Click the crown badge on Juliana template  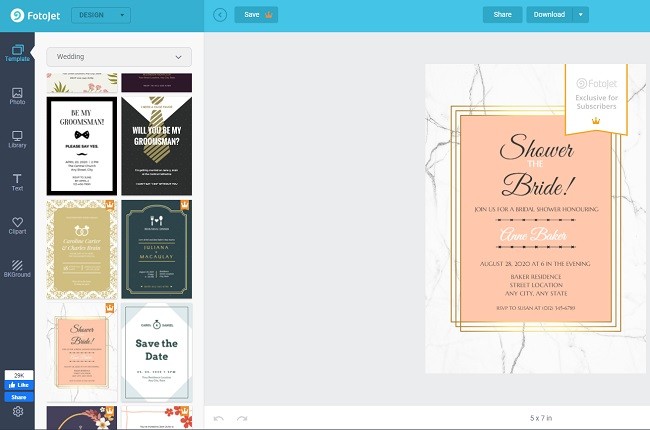(x=185, y=205)
